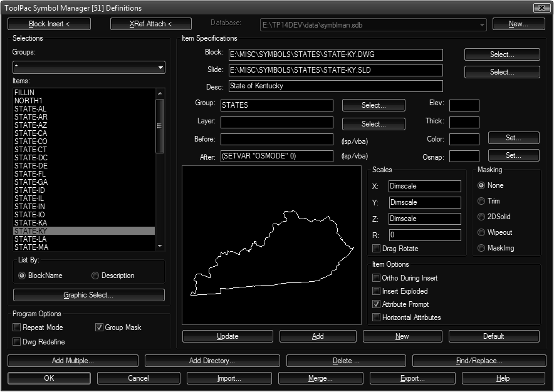Viewport: 554px width, 392px height.
Task: Click the After field with SETVAR OSMODE
Action: [276, 156]
